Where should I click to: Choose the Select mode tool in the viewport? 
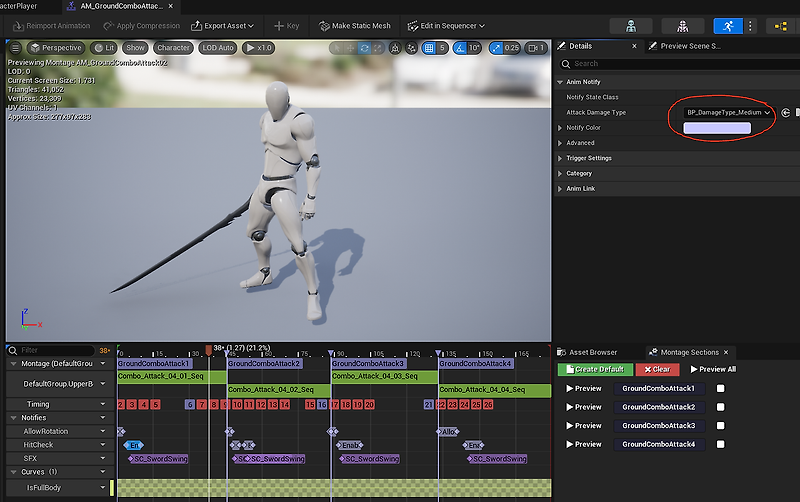point(336,48)
